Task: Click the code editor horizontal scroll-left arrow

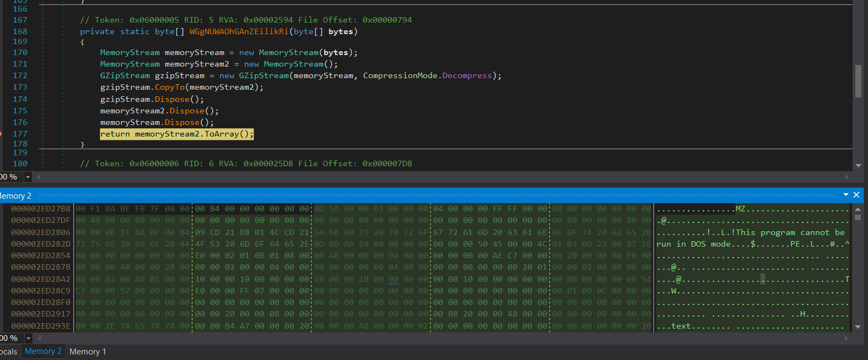Action: 39,177
